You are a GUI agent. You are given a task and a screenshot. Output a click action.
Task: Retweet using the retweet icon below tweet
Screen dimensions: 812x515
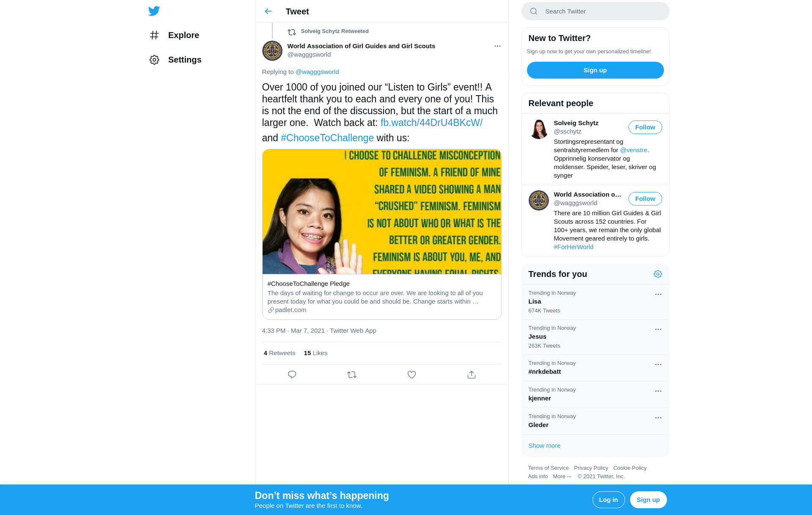[352, 375]
